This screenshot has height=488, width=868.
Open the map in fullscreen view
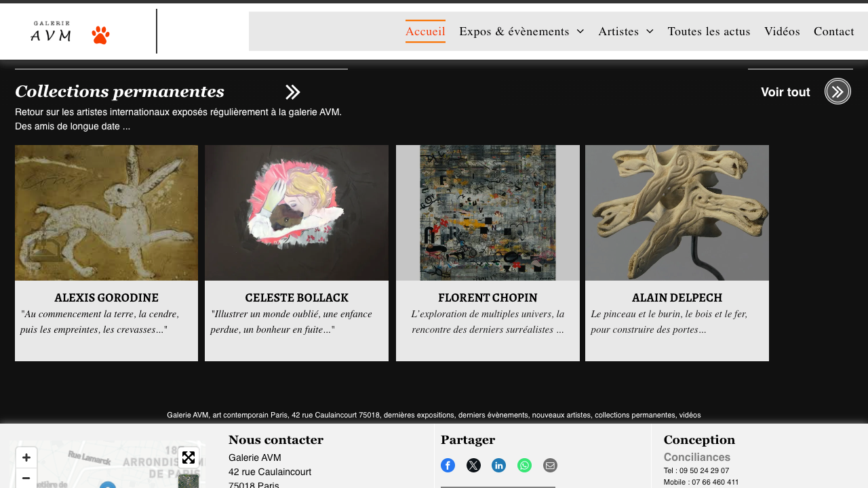[189, 457]
